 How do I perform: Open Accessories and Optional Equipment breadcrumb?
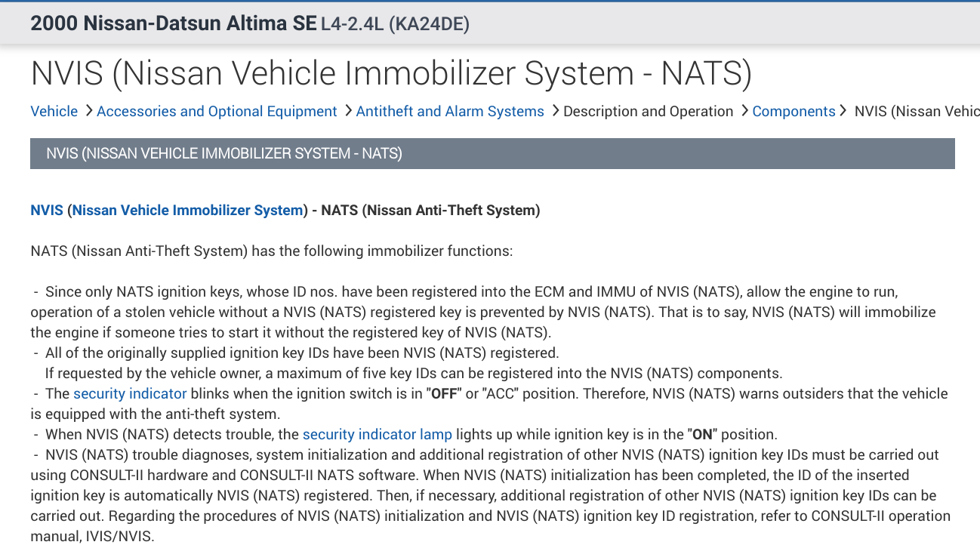pyautogui.click(x=217, y=112)
